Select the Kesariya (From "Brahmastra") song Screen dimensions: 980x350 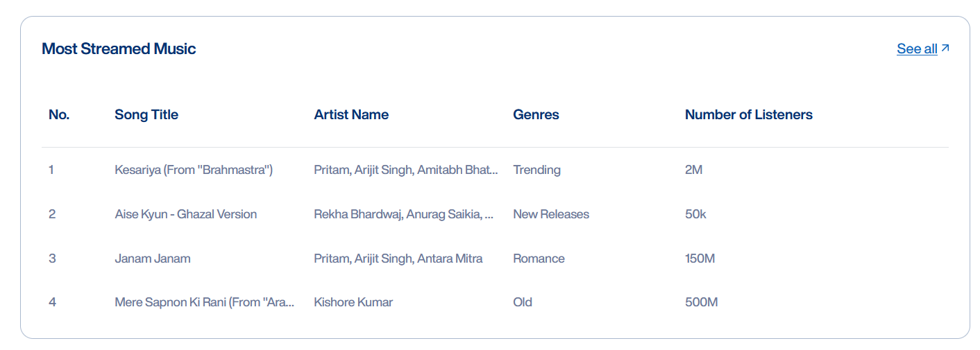[x=194, y=170]
